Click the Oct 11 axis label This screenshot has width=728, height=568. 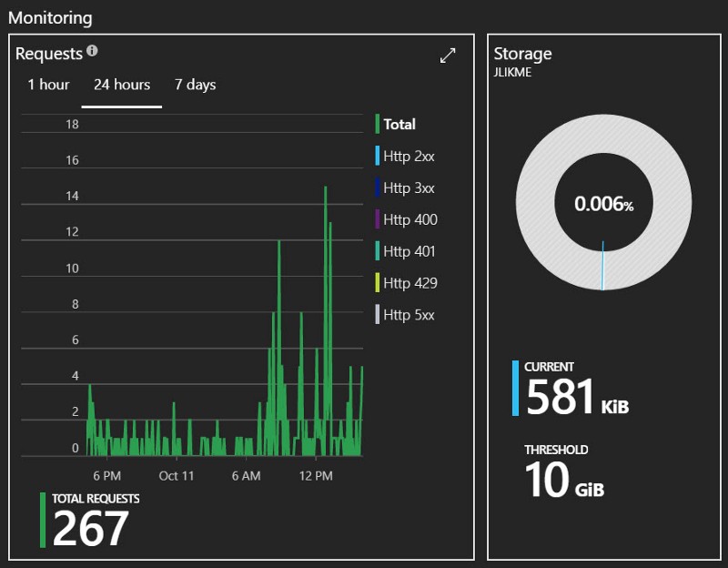click(x=177, y=475)
